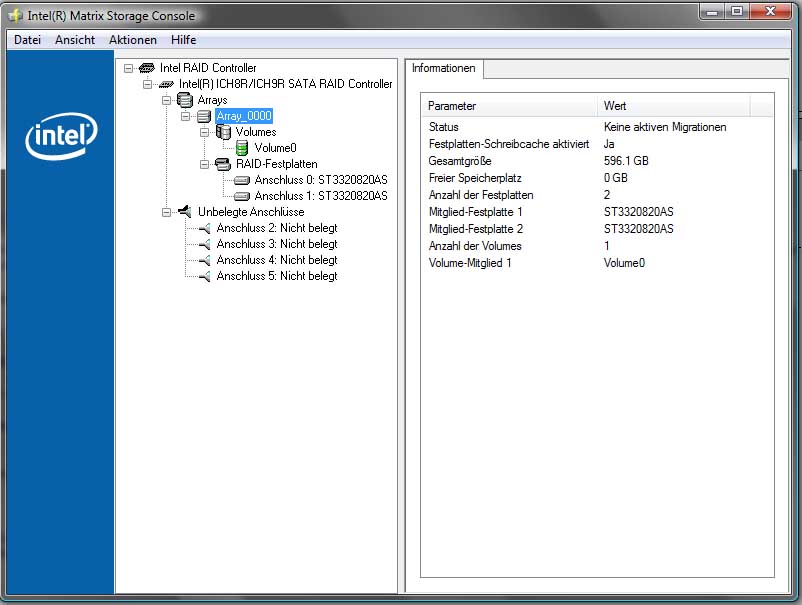Click the Volume0 value in the table
Viewport: 802px width, 605px height.
(x=624, y=263)
